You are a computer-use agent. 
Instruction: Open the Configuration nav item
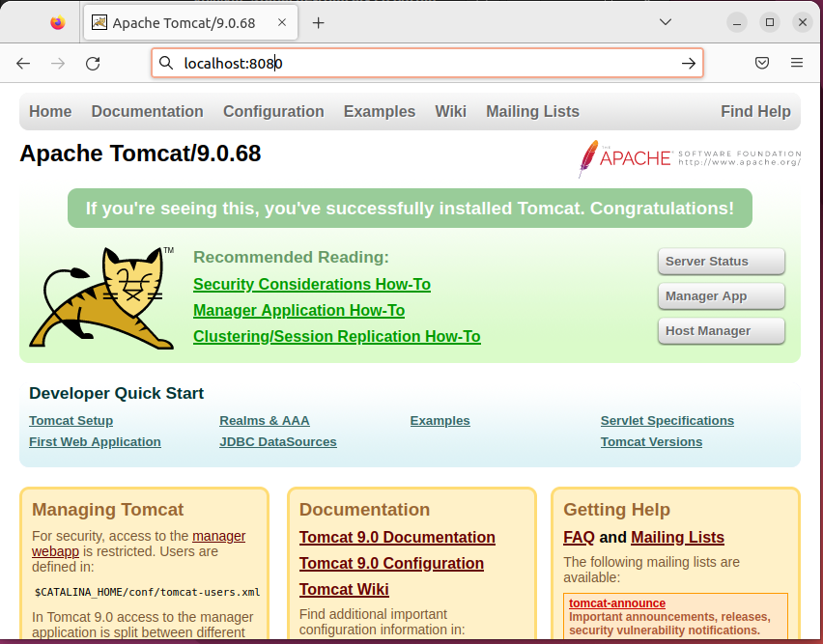pyautogui.click(x=273, y=111)
